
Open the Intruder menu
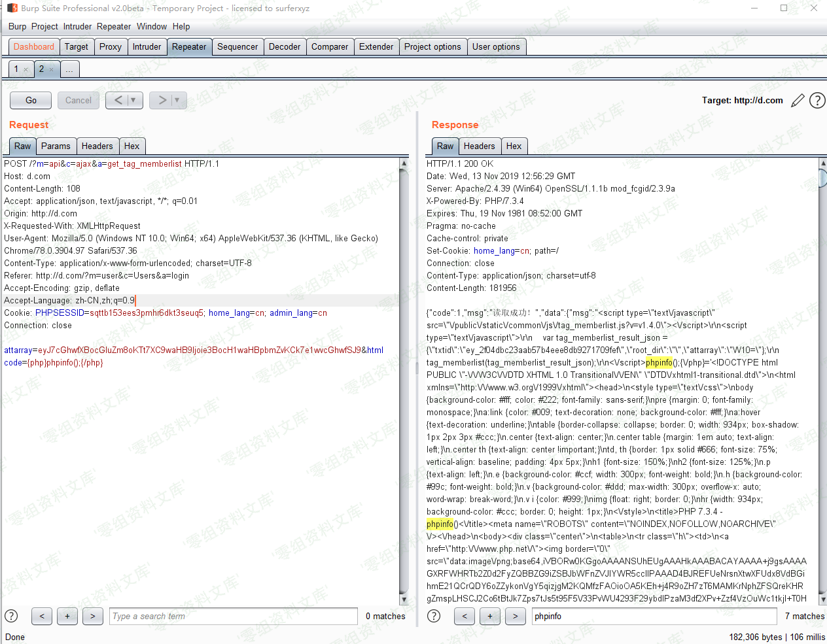click(x=77, y=27)
